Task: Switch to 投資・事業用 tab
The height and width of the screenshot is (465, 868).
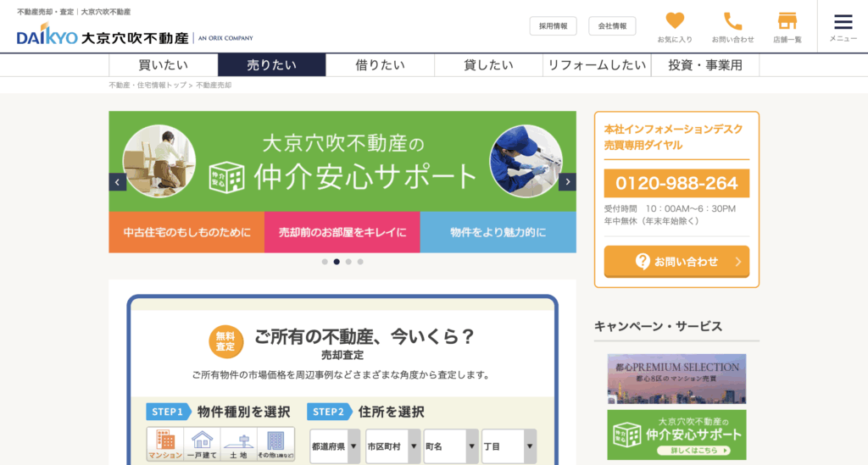Action: (705, 65)
